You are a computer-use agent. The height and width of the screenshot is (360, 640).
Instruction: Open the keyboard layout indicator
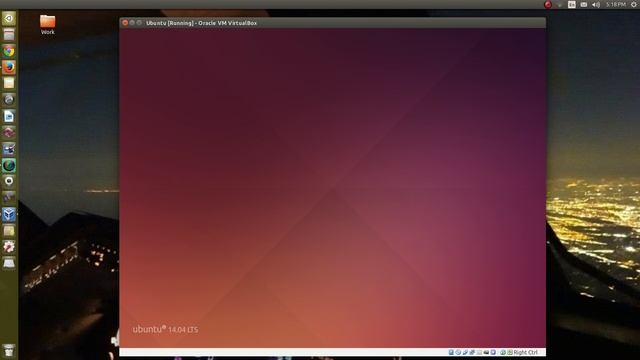pos(571,4)
